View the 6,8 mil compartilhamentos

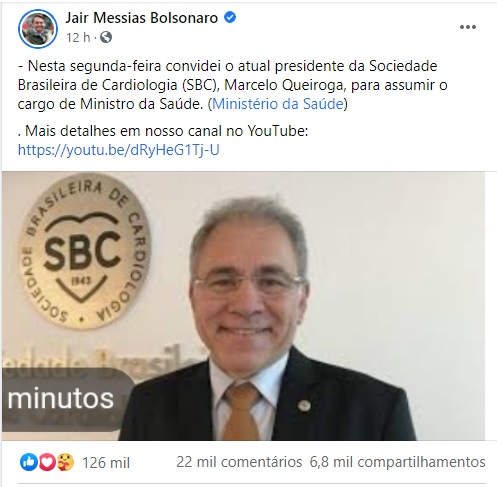click(397, 462)
